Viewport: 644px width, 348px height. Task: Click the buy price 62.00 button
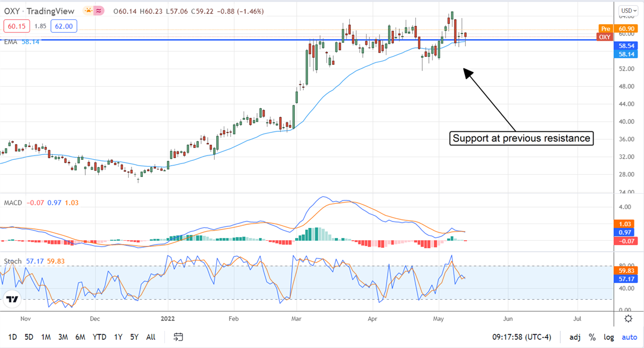[64, 26]
